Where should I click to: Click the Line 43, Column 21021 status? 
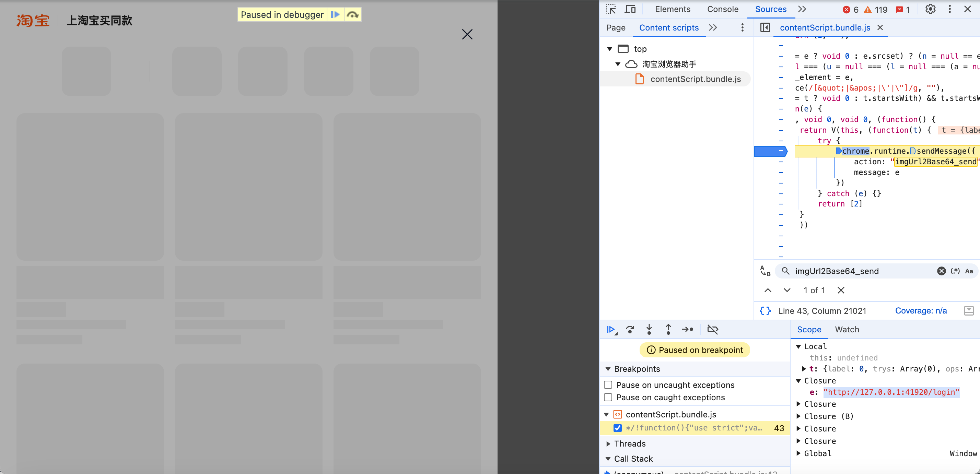pos(822,310)
